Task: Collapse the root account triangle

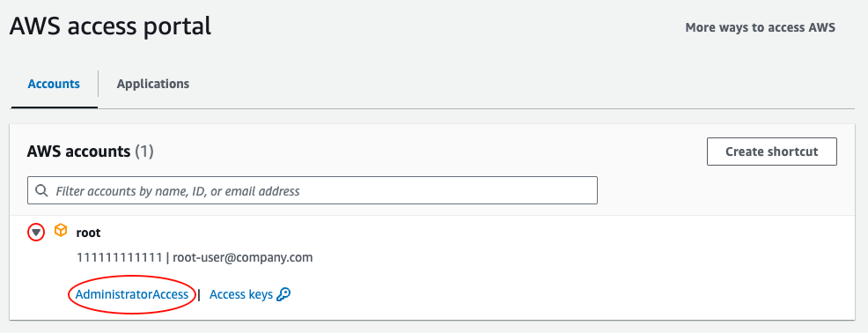Action: (x=36, y=233)
